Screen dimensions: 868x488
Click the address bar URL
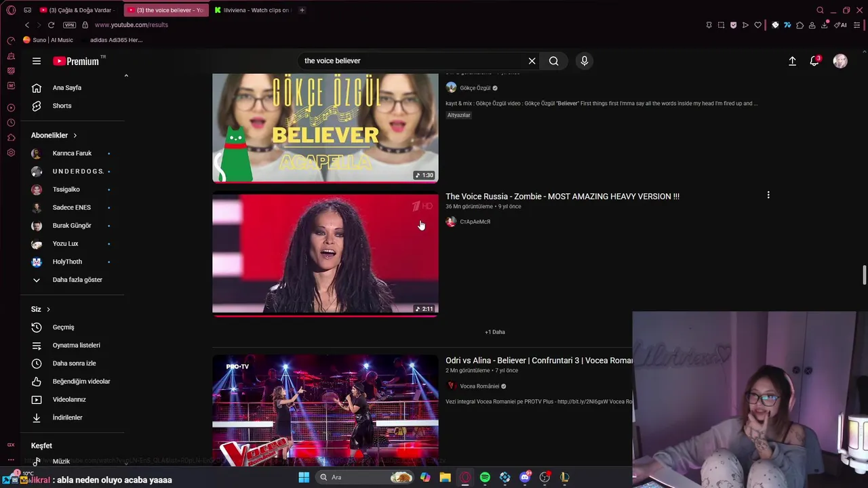tap(132, 25)
